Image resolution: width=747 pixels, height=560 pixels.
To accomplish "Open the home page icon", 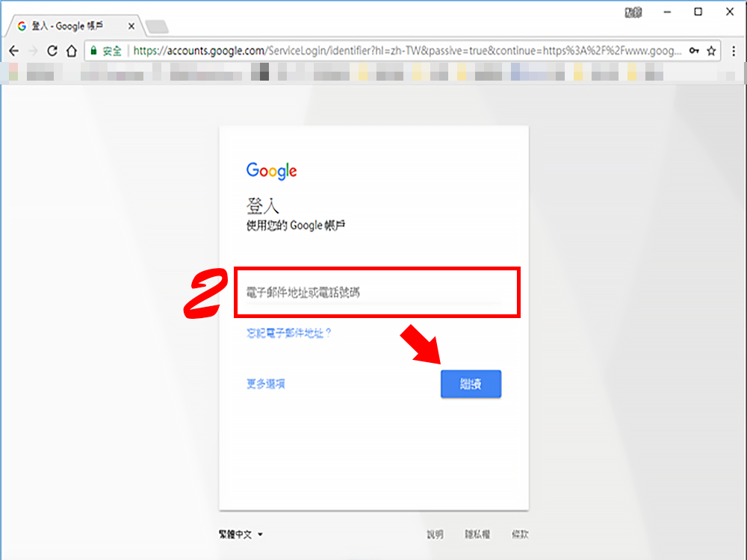I will point(72,51).
